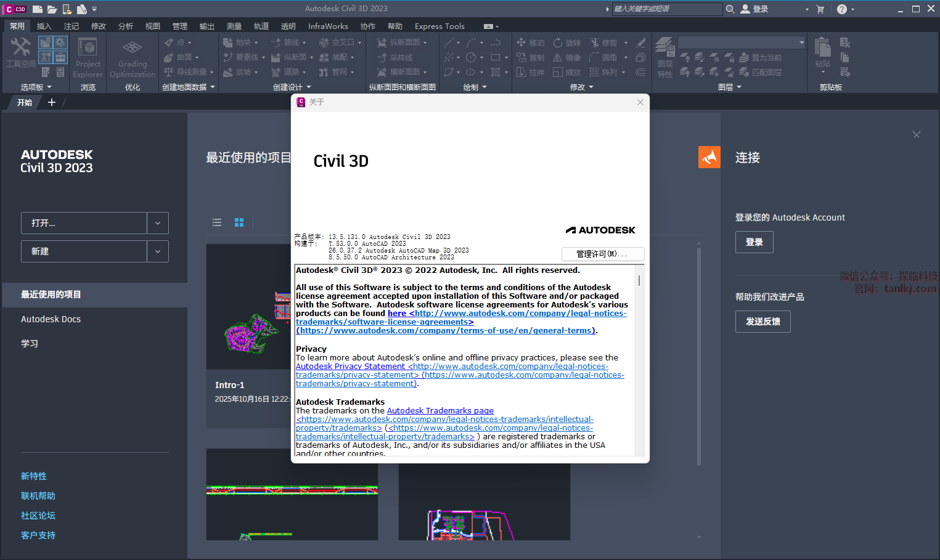Select the 拉伸 stretch tool
This screenshot has height=560, width=940.
[x=531, y=72]
